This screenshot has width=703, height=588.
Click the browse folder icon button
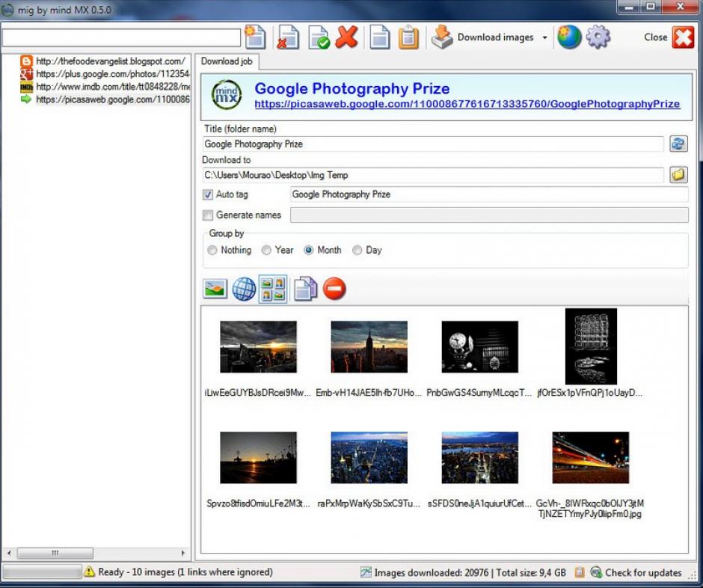678,174
